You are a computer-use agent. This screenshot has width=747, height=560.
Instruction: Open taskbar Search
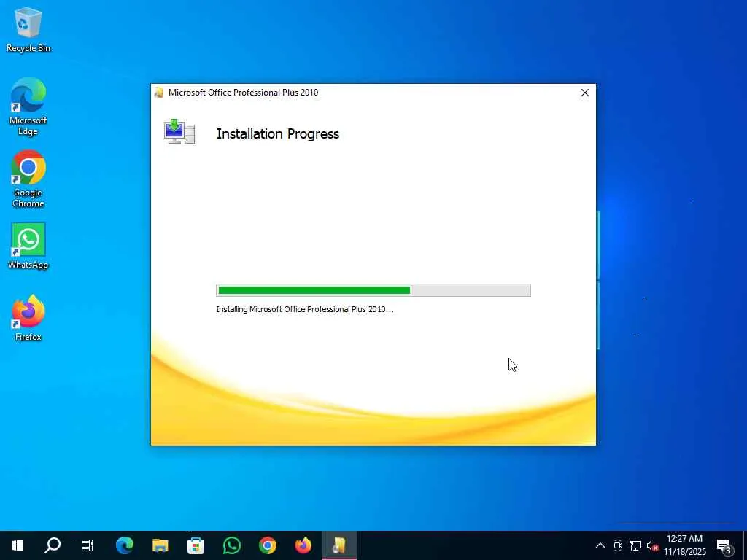53,545
